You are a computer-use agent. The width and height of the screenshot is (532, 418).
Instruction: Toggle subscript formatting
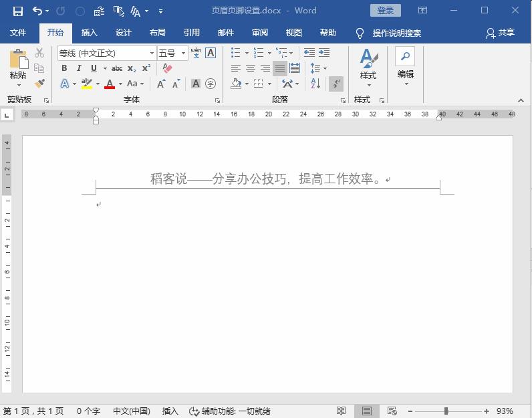[x=132, y=69]
